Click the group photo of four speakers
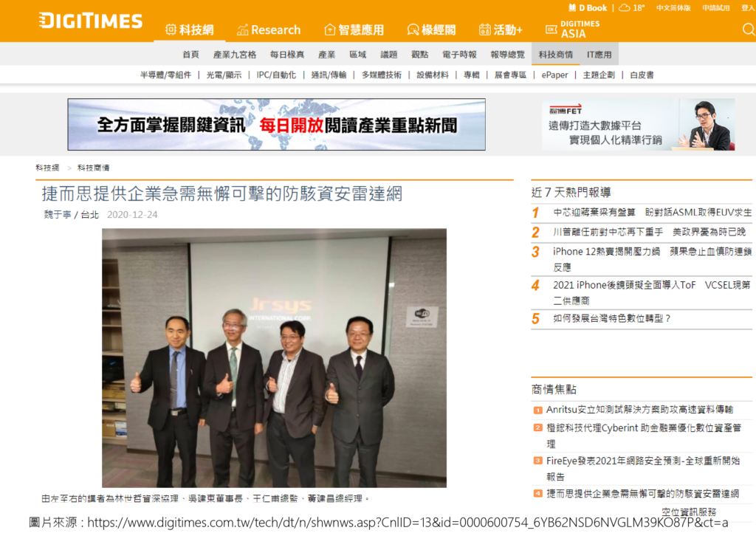This screenshot has height=536, width=756. [x=274, y=357]
